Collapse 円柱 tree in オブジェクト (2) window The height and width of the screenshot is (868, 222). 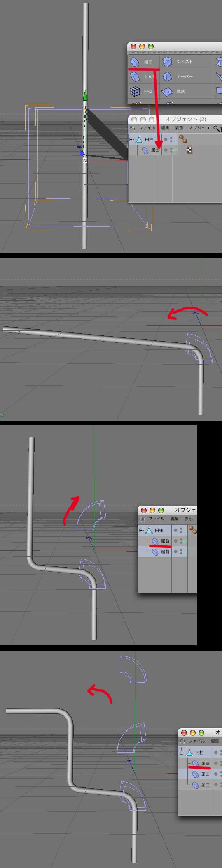coord(132,139)
